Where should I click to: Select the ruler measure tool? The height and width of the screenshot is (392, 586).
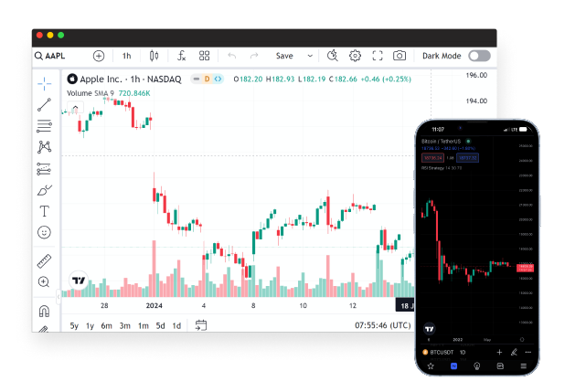coord(44,260)
